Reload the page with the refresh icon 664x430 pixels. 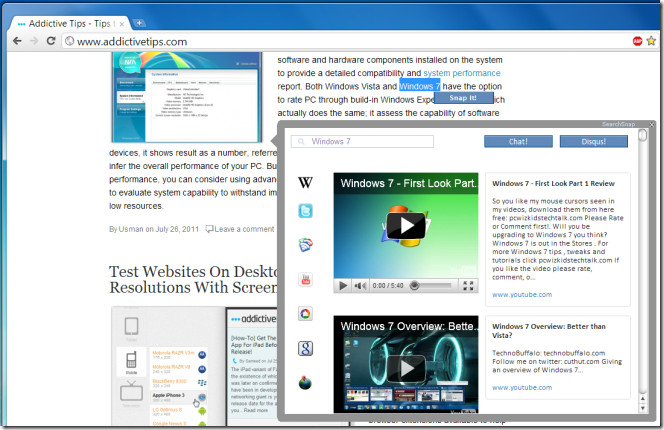click(51, 41)
